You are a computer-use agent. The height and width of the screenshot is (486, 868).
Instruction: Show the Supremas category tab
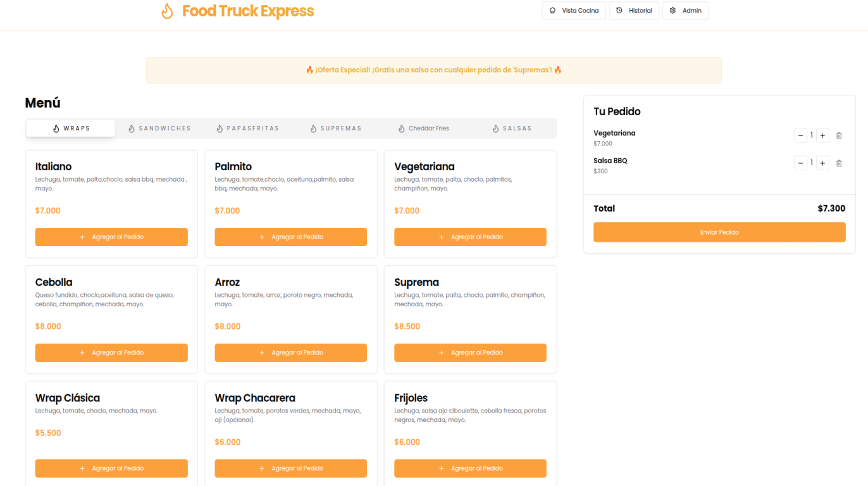point(335,128)
